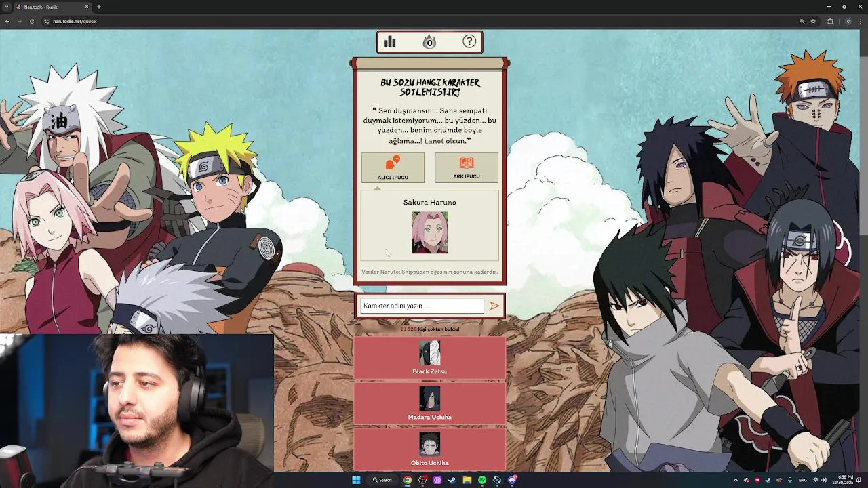The image size is (868, 488).
Task: Close the Narutodle browser tab
Action: (x=87, y=7)
